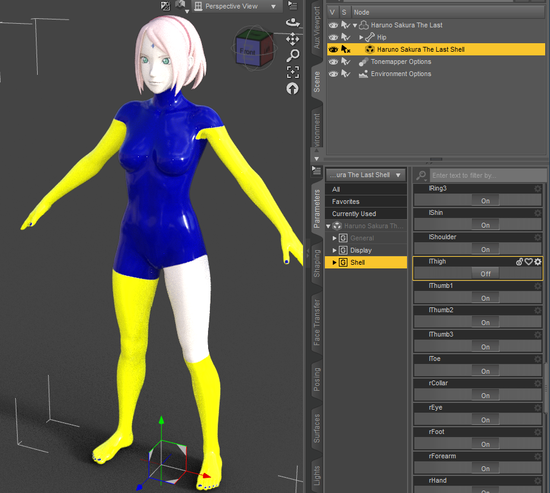
Task: Click the V column header in Scene
Action: (x=332, y=13)
